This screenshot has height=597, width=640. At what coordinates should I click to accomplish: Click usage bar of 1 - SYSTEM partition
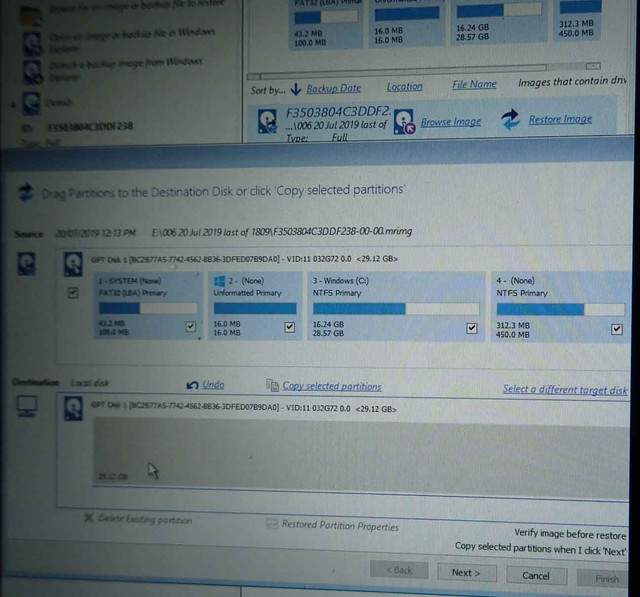(x=148, y=308)
